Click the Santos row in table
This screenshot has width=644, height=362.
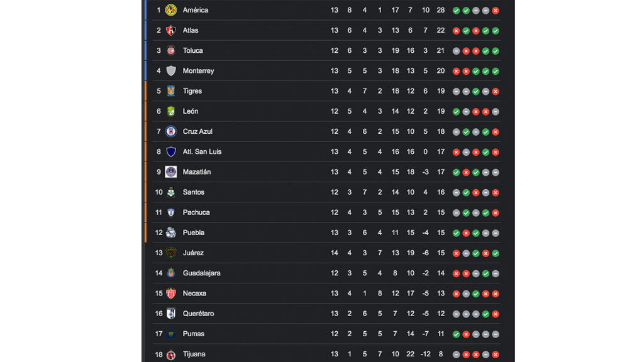pos(326,192)
